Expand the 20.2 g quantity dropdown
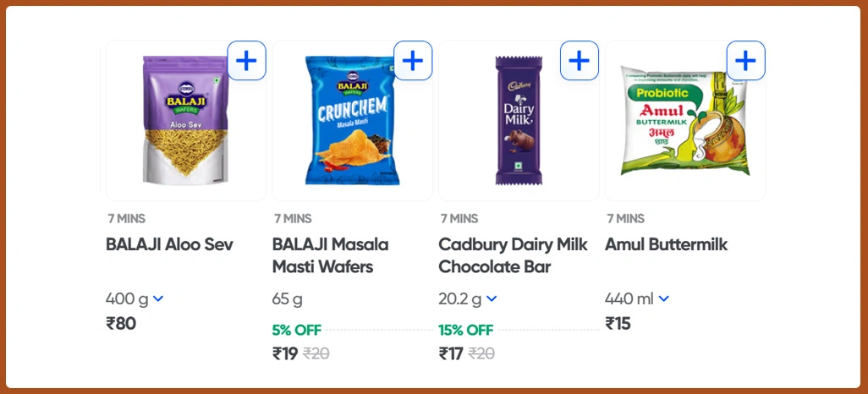 492,298
